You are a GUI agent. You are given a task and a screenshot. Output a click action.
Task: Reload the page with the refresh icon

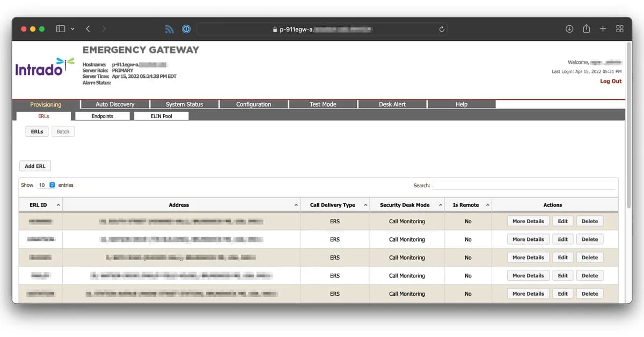click(x=442, y=29)
